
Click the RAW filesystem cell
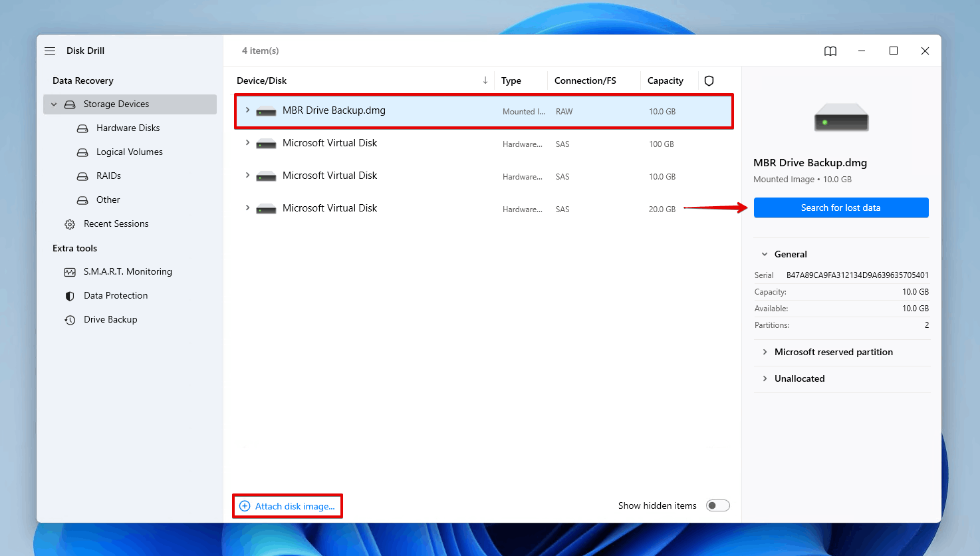pyautogui.click(x=564, y=112)
